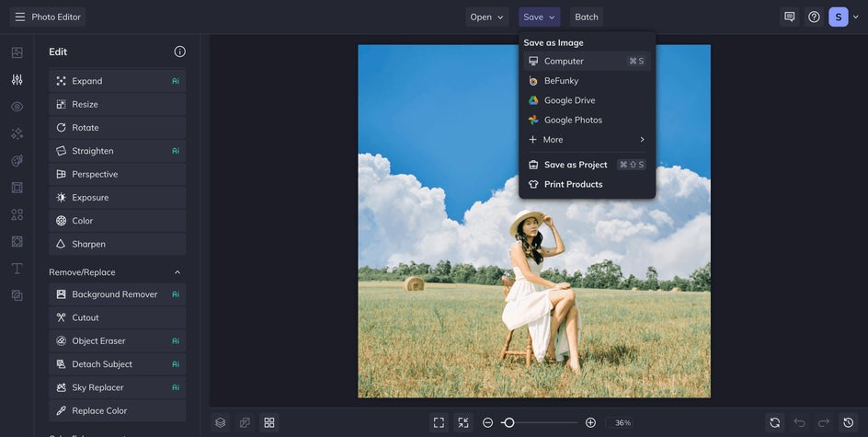This screenshot has width=868, height=437.
Task: Toggle the Save dropdown menu
Action: [x=539, y=17]
